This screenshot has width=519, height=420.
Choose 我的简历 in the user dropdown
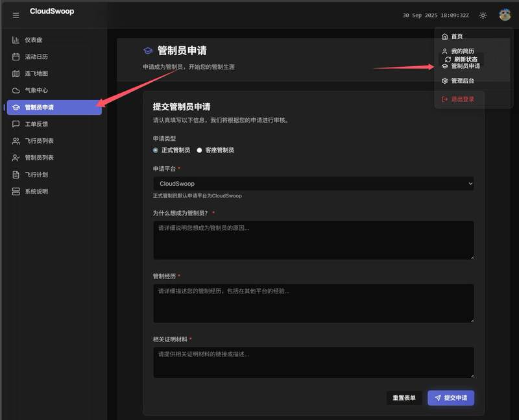point(474,51)
